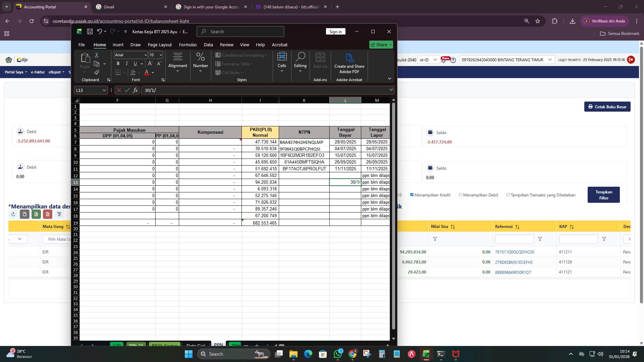This screenshot has width=644, height=362.
Task: Check Tampilkan Transaksi yang Dibatalkan
Action: 508,194
